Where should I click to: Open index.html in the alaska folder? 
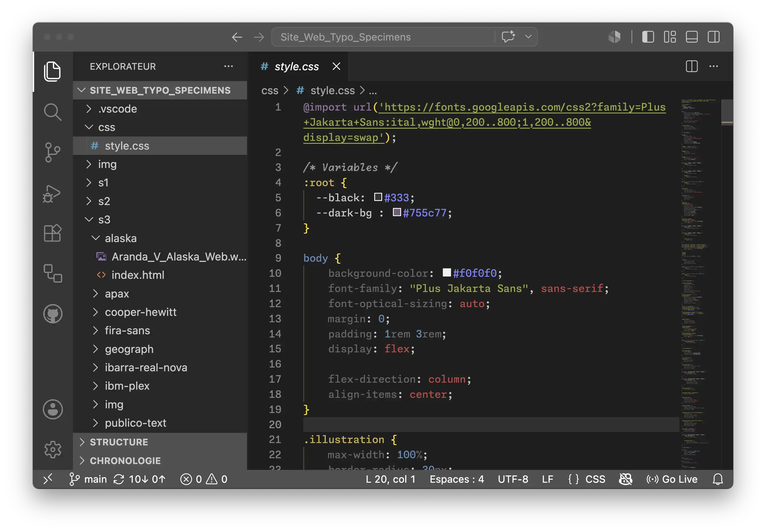[160, 275]
